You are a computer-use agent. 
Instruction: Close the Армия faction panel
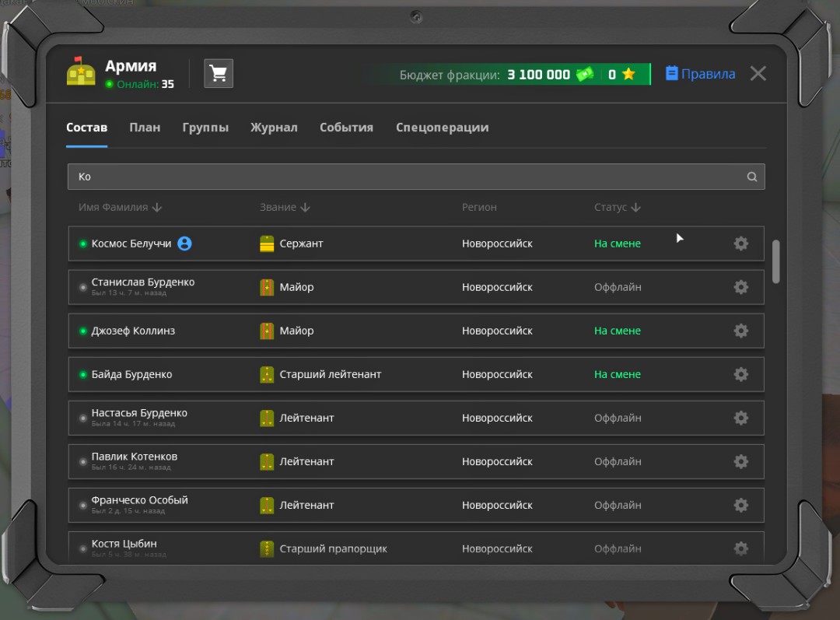(758, 74)
